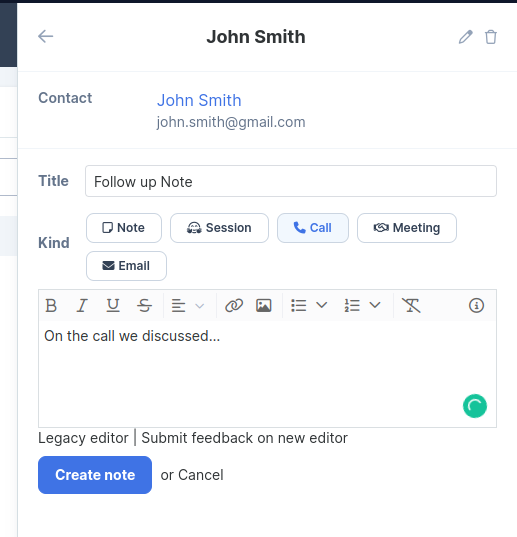
Task: Insert an image using the picture icon
Action: 264,305
